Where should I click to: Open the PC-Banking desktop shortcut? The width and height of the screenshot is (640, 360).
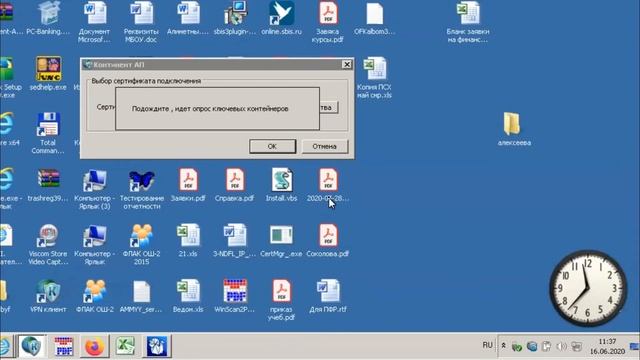click(x=48, y=18)
